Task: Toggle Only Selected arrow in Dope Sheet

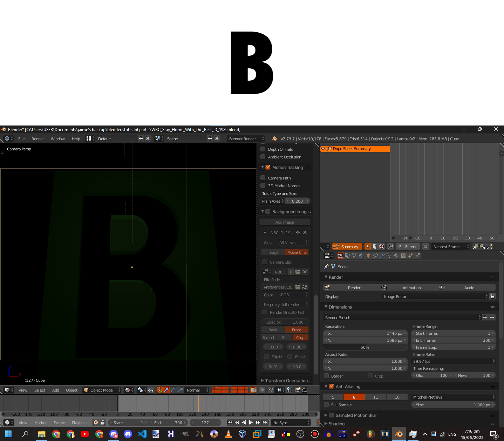Action: (368, 246)
